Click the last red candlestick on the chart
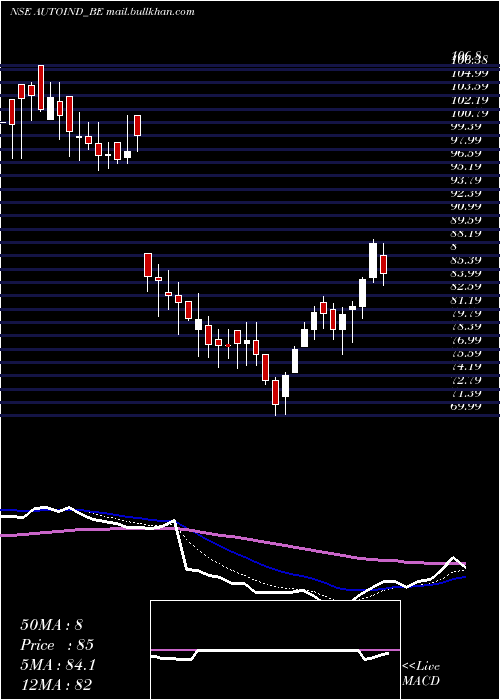 [383, 264]
